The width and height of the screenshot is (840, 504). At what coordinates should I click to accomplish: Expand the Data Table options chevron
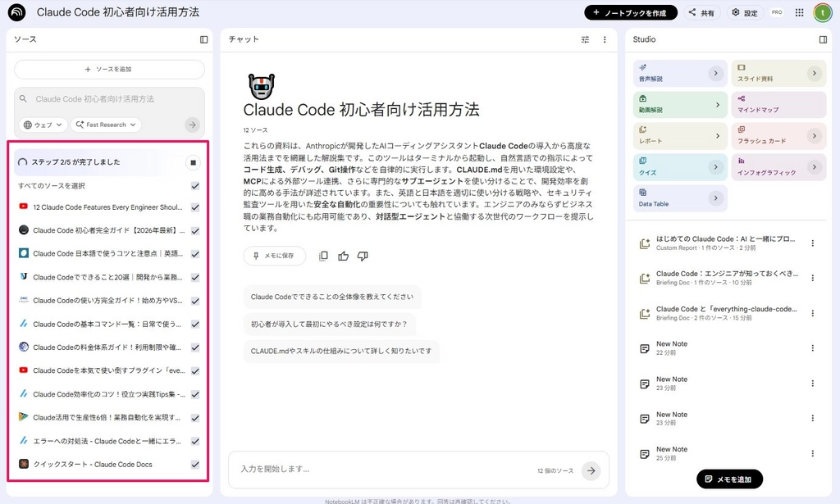point(715,198)
